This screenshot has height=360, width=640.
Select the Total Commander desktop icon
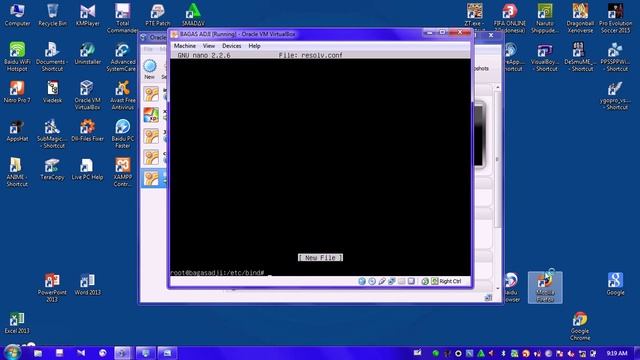(x=122, y=18)
